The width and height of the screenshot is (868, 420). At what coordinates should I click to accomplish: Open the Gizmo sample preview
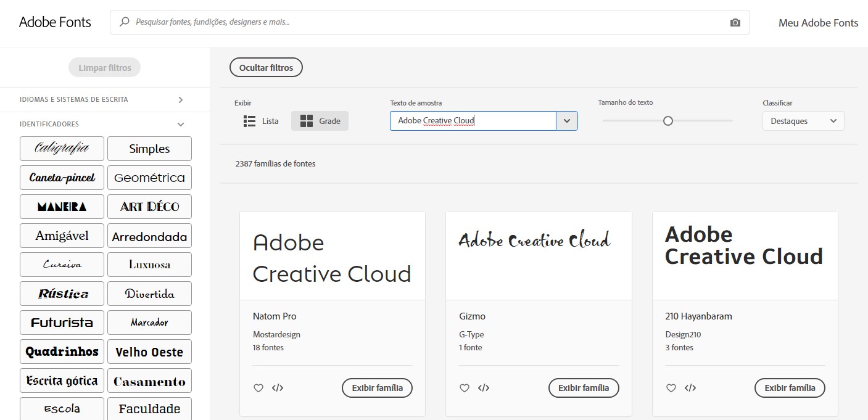click(x=539, y=256)
